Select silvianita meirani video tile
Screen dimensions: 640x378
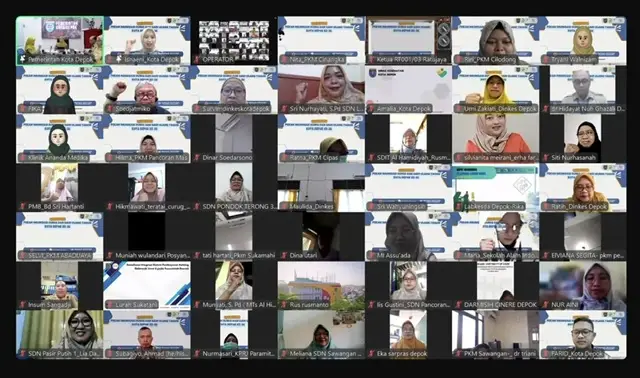pos(496,139)
